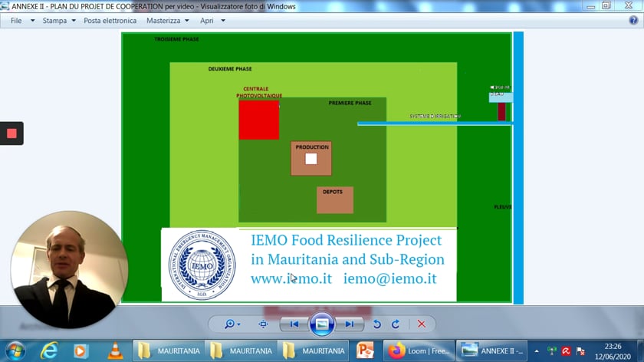Open the second MAURITANIA folder on taskbar

coord(241,351)
